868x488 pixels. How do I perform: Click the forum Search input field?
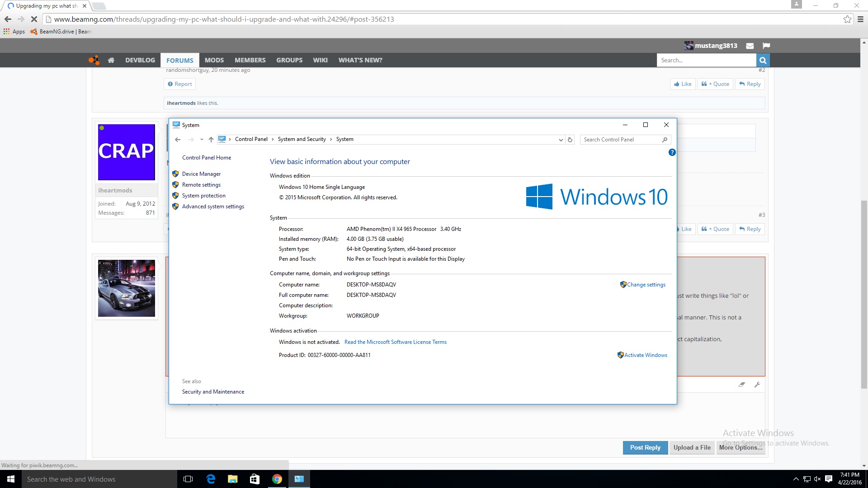pyautogui.click(x=706, y=60)
